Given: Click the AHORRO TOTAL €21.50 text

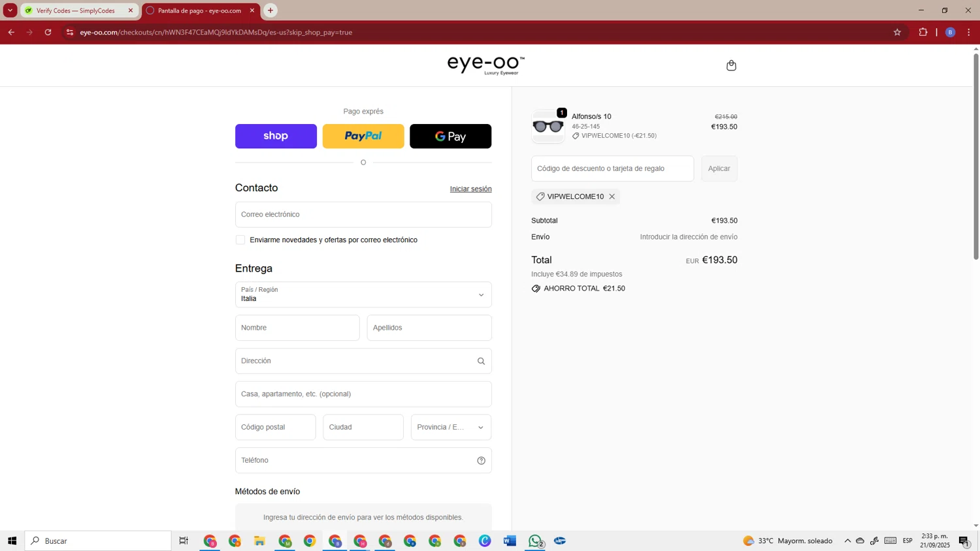Looking at the screenshot, I should tap(584, 289).
